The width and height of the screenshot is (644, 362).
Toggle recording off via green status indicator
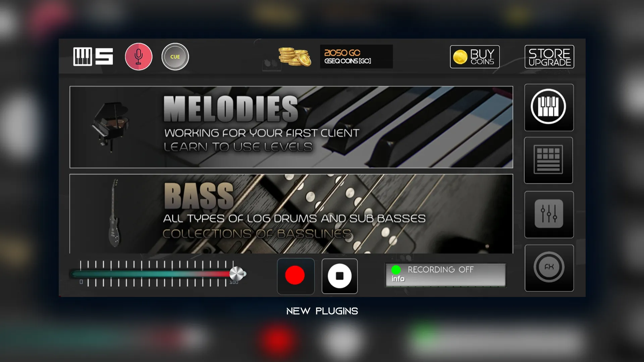point(396,269)
